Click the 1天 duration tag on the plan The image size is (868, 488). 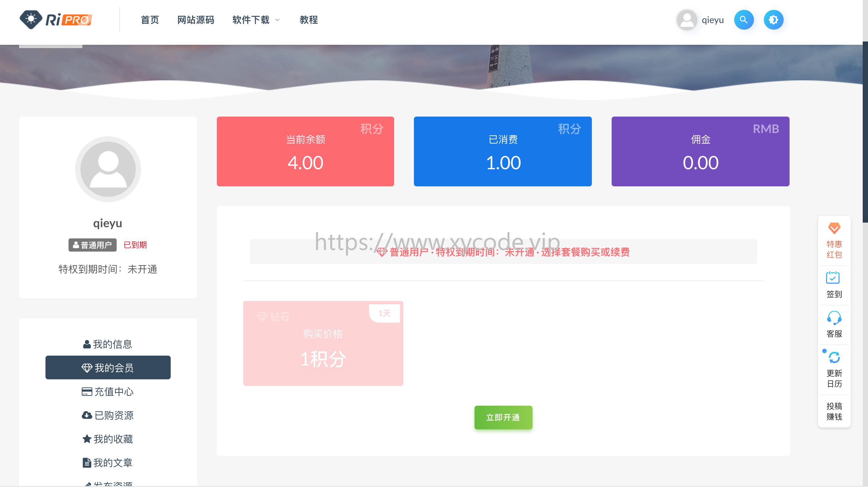click(385, 313)
